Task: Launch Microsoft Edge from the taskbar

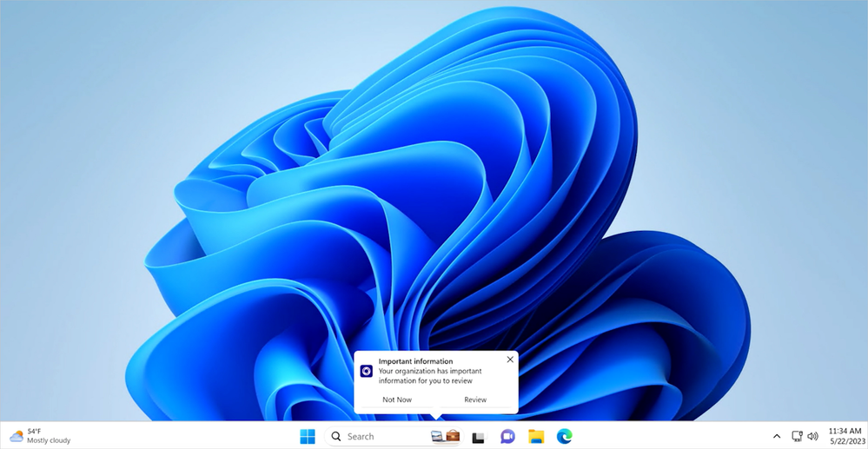Action: 565,437
